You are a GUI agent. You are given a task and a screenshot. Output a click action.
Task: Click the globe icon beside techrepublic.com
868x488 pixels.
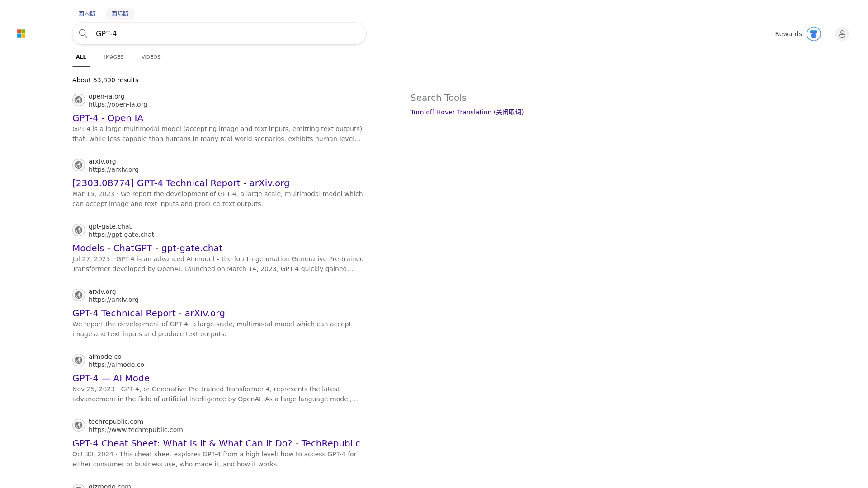[x=79, y=425]
